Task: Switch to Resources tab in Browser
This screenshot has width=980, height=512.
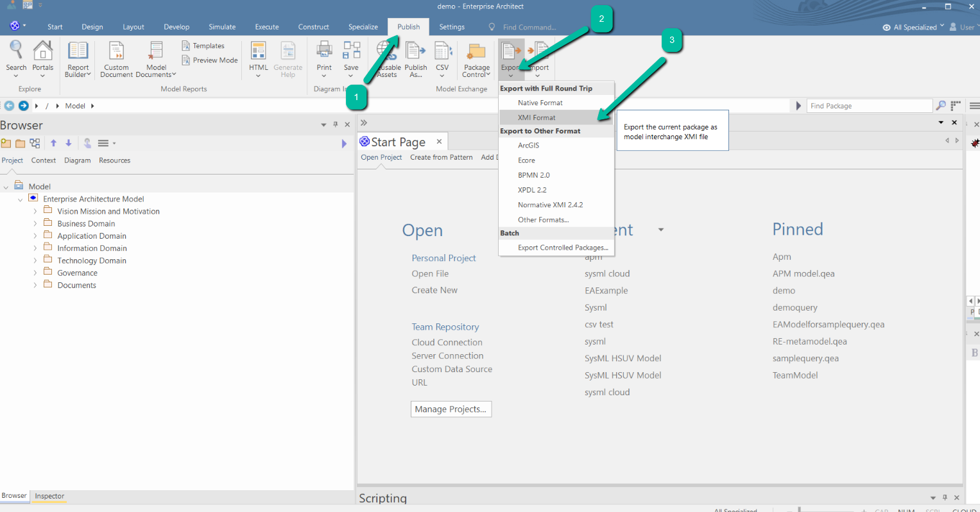Action: [114, 160]
